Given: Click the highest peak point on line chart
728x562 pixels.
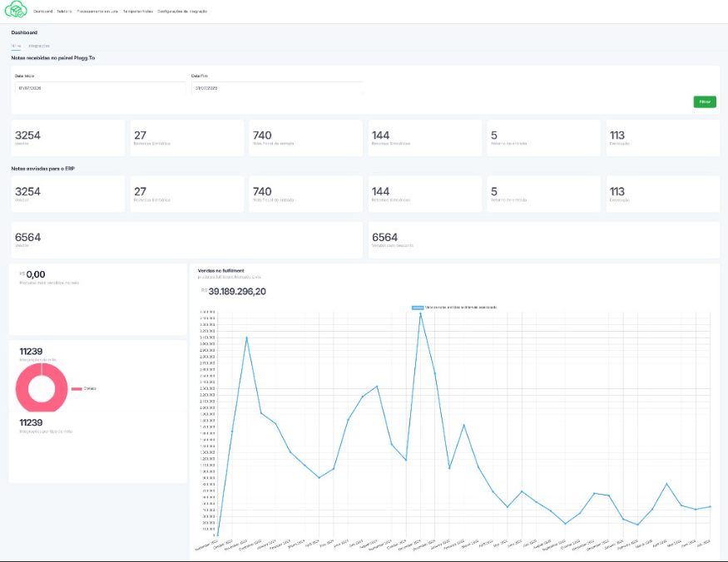Looking at the screenshot, I should [x=421, y=313].
